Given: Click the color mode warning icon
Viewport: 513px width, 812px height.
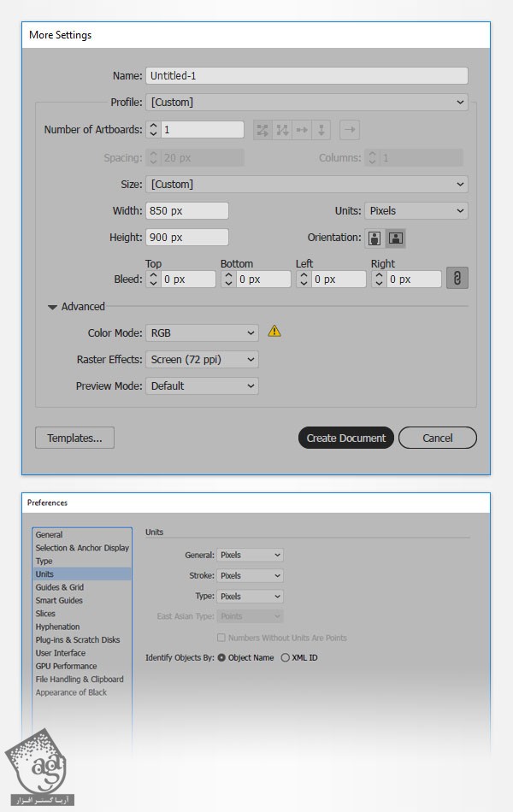Looking at the screenshot, I should pyautogui.click(x=274, y=332).
